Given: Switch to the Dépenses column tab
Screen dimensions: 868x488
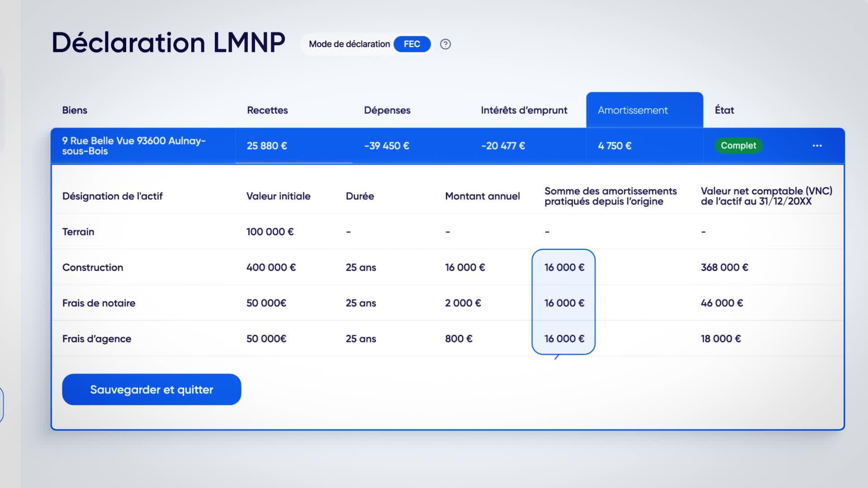Looking at the screenshot, I should (387, 110).
